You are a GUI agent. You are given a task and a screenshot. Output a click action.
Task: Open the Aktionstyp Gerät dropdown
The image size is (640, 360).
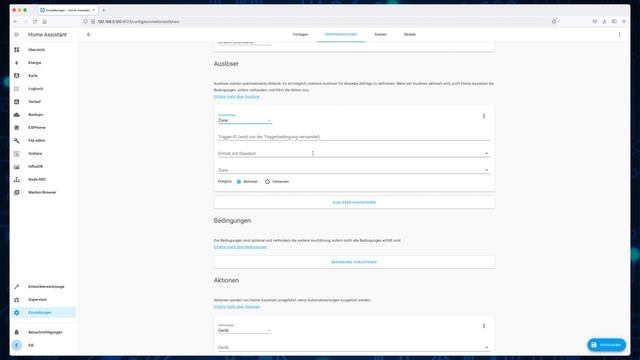244,328
